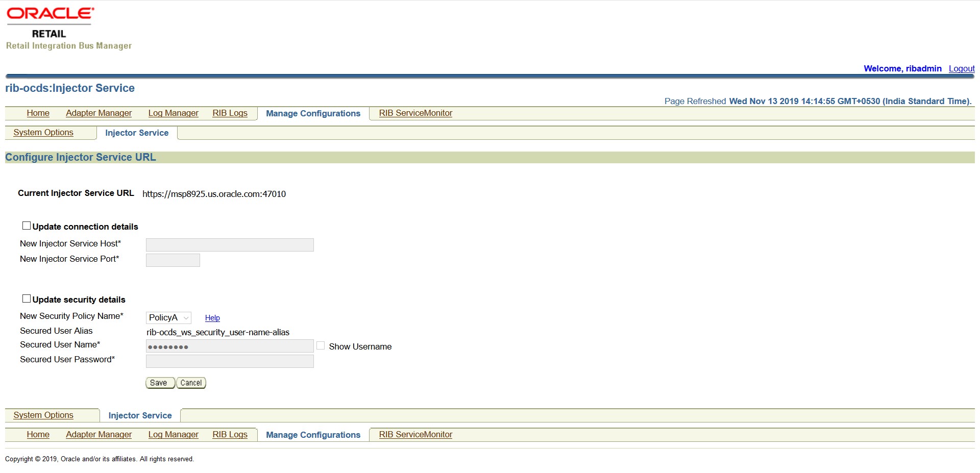Click the Copyright © 2019 Oracle notice
Image resolution: width=980 pixels, height=473 pixels.
100,459
